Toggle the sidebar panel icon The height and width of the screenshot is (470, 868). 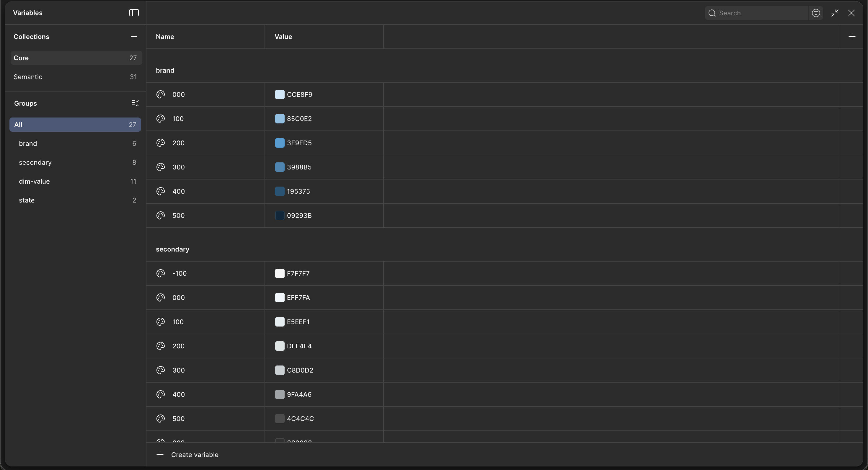coord(134,13)
